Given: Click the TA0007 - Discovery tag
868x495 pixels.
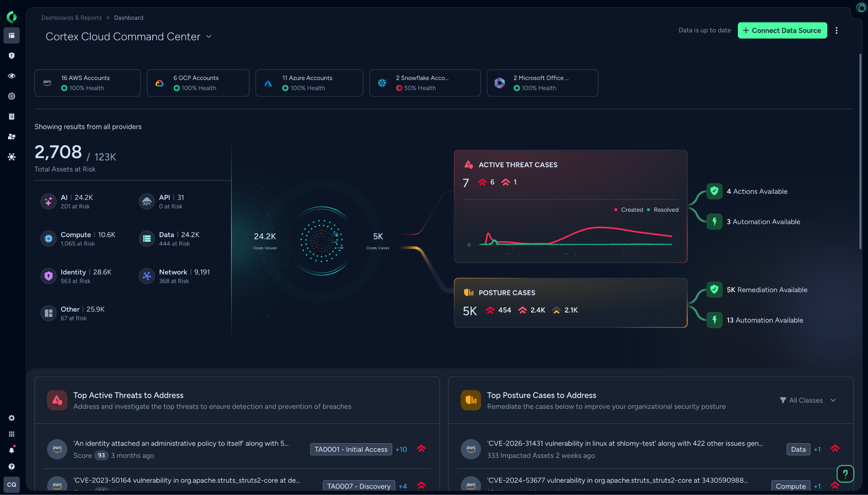Looking at the screenshot, I should point(359,486).
